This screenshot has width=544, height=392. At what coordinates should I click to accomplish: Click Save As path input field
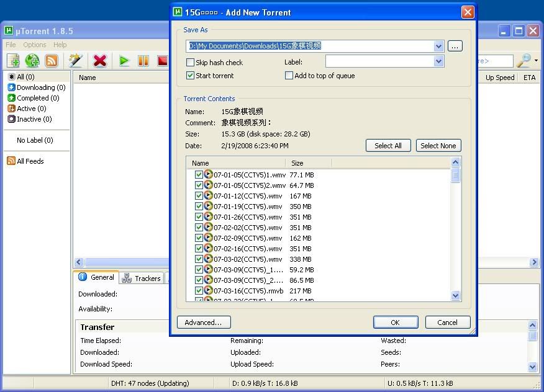point(311,46)
